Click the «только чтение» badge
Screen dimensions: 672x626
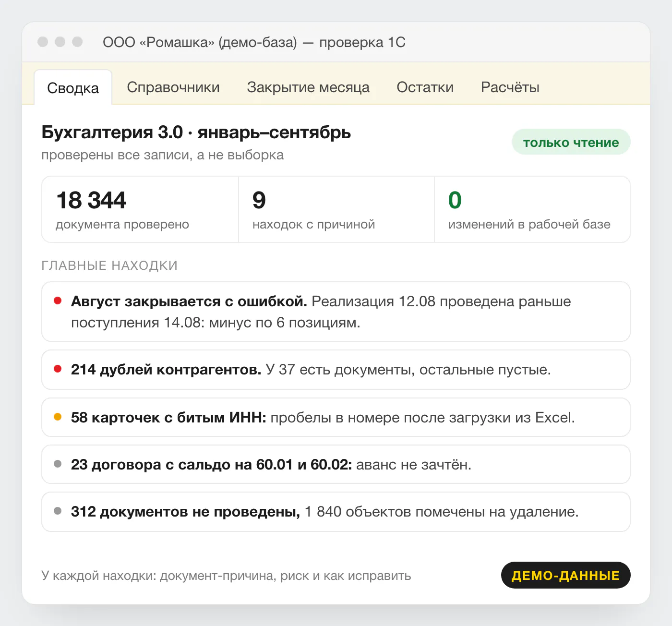[x=571, y=142]
